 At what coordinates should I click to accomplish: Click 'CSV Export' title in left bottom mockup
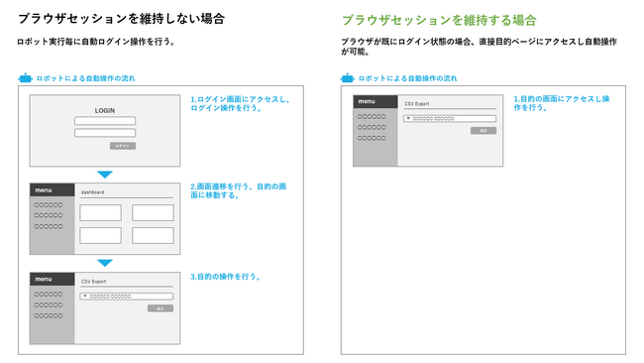click(94, 282)
